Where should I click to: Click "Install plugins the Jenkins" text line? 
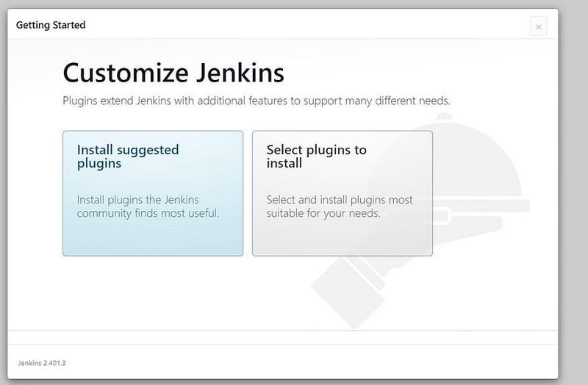point(137,200)
